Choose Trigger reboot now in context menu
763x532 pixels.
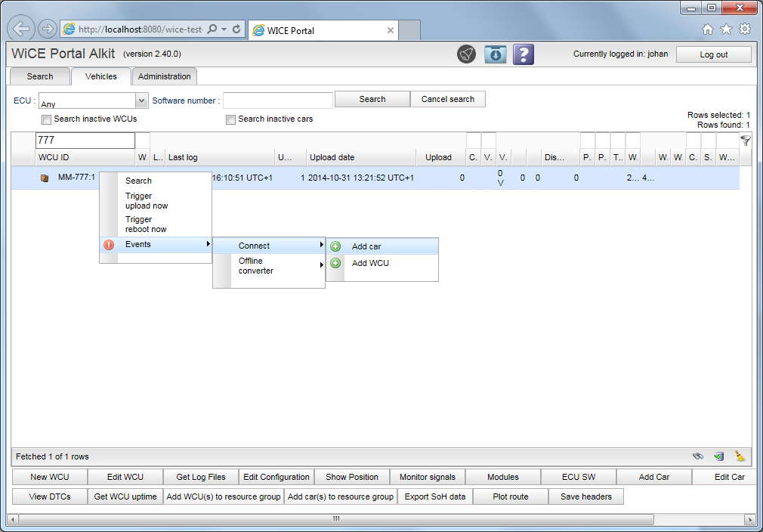point(146,224)
